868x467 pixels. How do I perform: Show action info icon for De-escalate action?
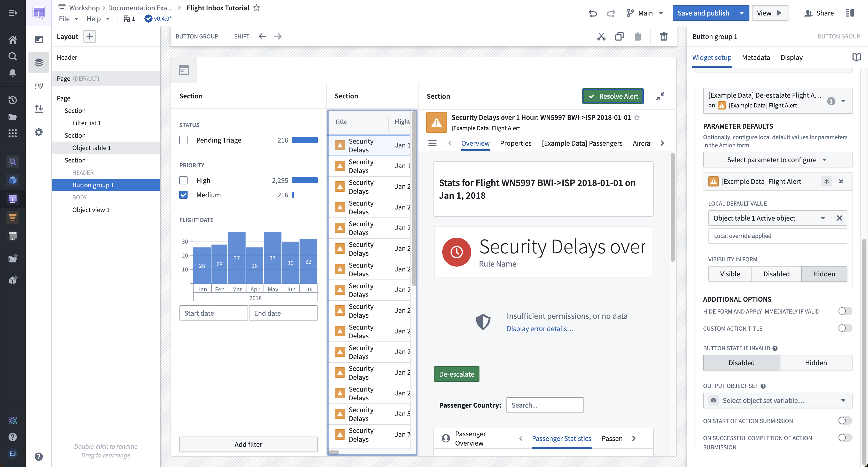[x=831, y=101]
